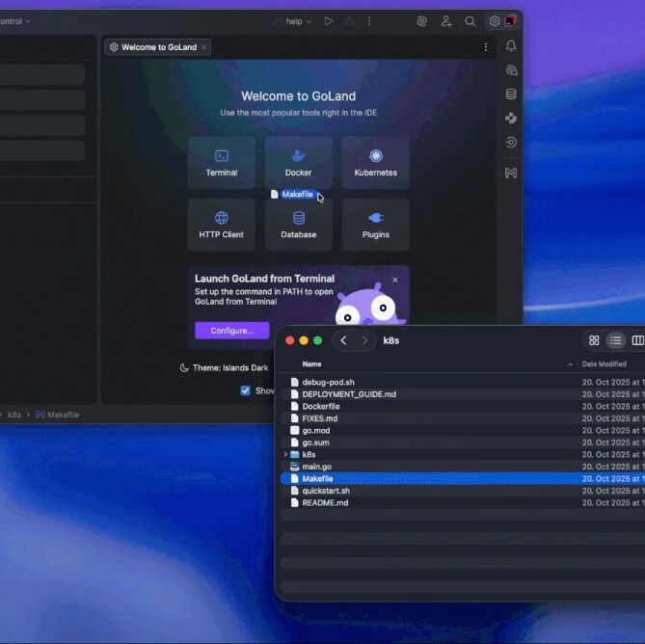Switch Finder to icon grid view
Image resolution: width=645 pixels, height=644 pixels.
[x=594, y=340]
